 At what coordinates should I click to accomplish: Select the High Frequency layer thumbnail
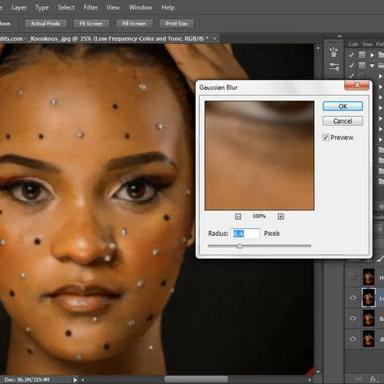point(369,277)
